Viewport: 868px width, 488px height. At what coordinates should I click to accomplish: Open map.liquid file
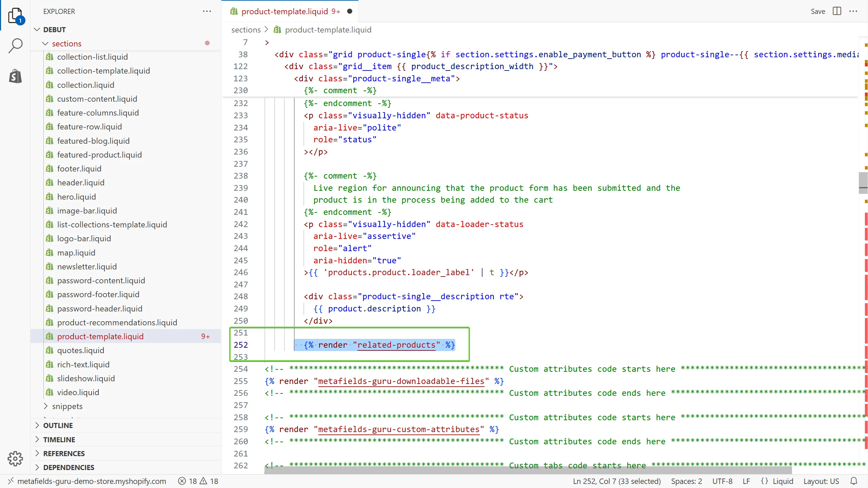point(76,252)
